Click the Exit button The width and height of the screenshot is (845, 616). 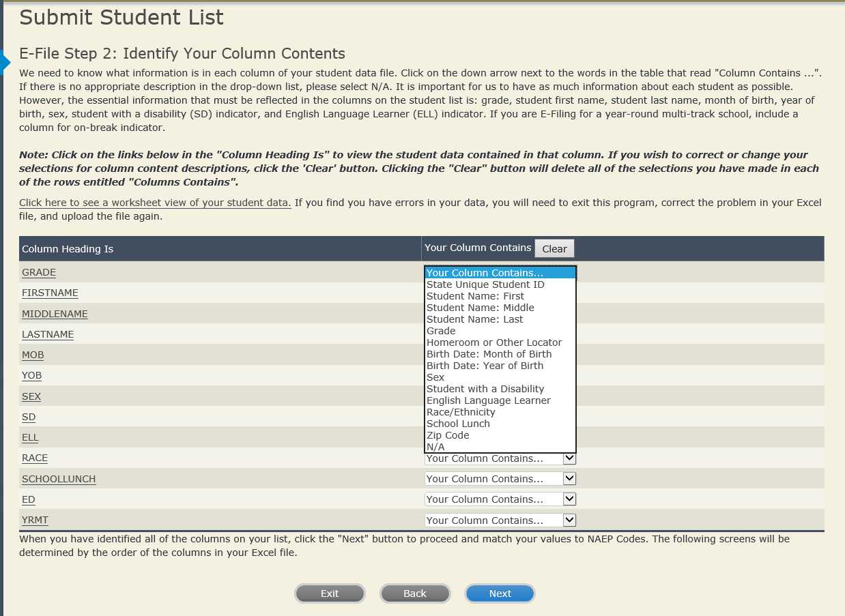(330, 593)
